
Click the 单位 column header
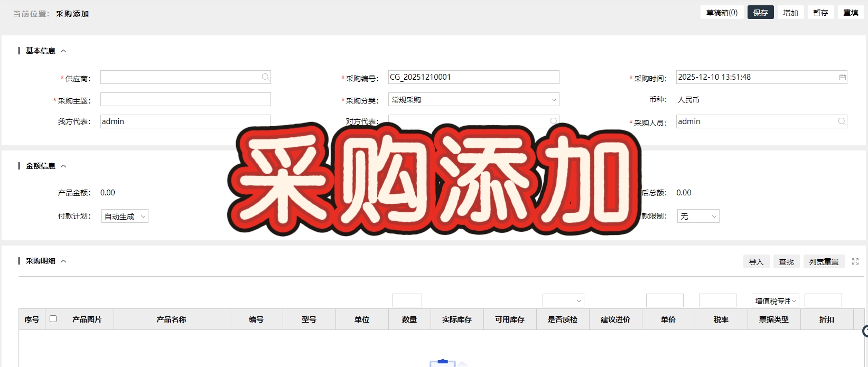(x=362, y=319)
